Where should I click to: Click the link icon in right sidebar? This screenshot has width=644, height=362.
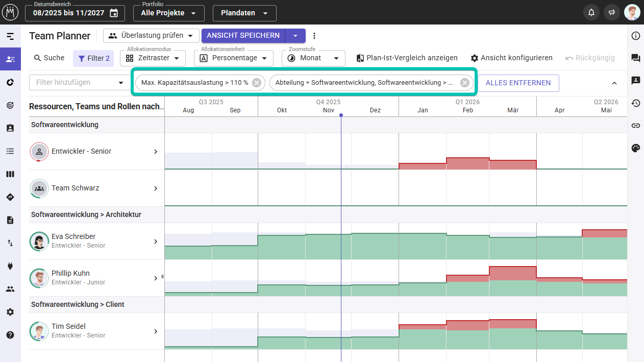click(635, 126)
